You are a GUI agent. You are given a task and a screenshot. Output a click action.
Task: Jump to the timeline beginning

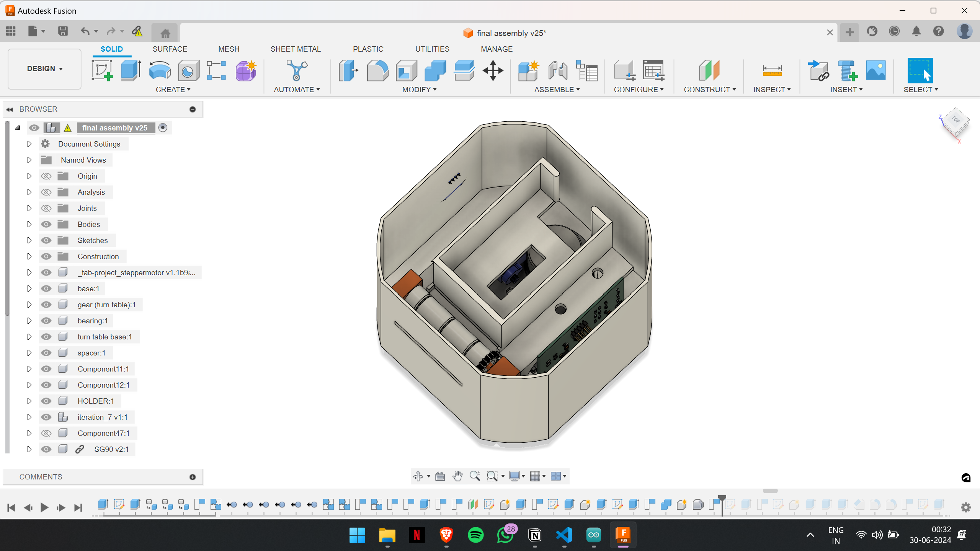[11, 508]
